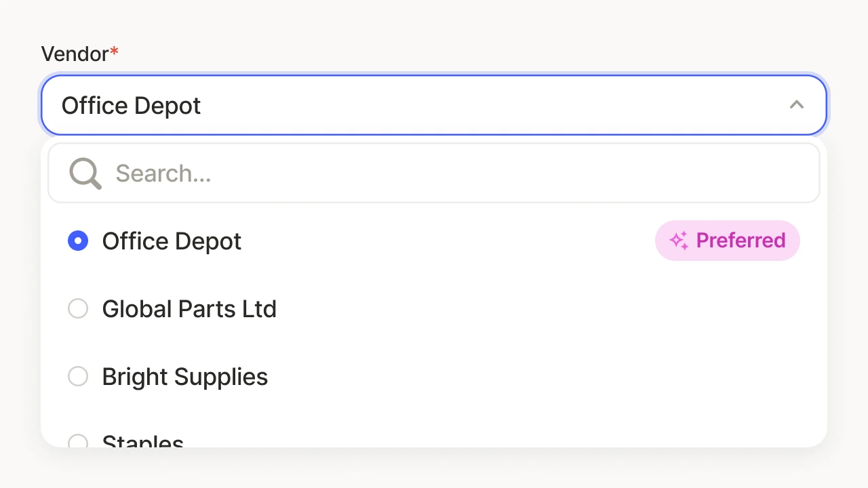Image resolution: width=868 pixels, height=488 pixels.
Task: Click the selected Office Depot text in Vendor field
Action: [132, 106]
